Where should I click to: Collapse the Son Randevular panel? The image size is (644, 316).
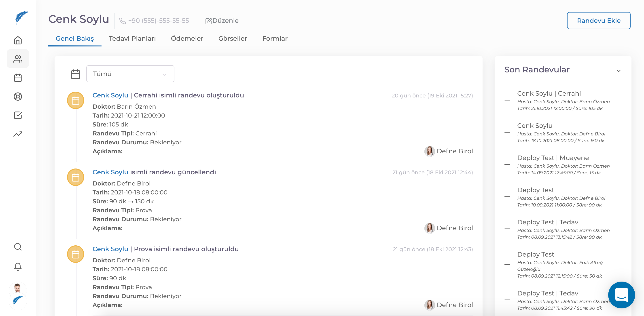coord(619,71)
